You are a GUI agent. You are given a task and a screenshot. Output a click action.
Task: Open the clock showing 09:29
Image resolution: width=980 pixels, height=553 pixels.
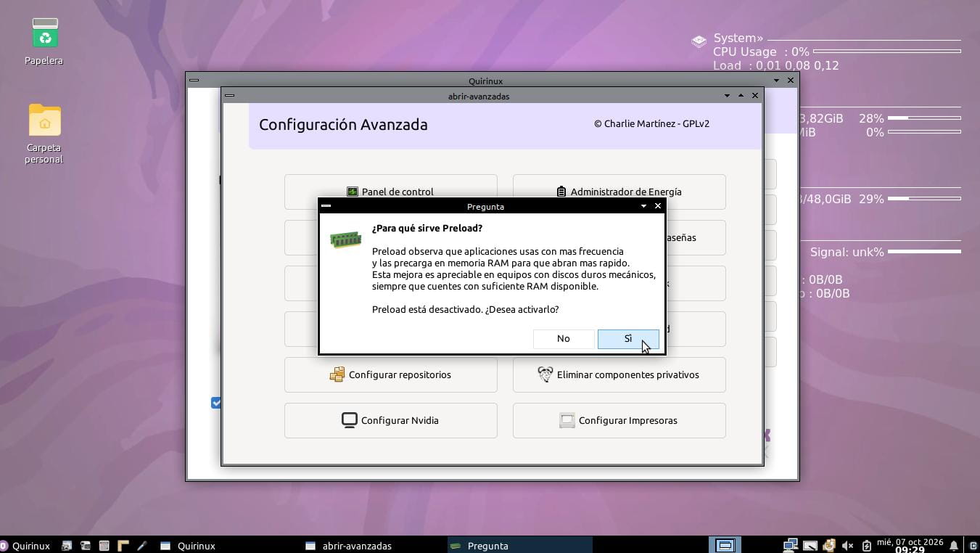[910, 546]
